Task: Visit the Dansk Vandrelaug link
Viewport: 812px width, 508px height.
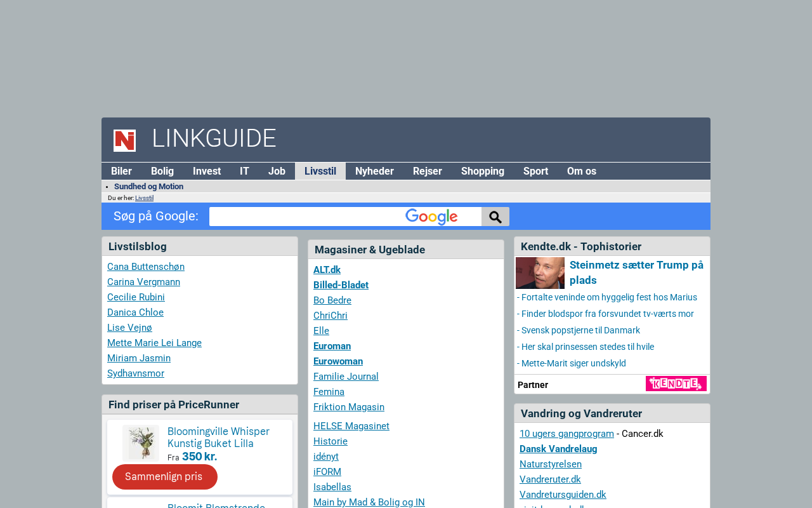Action: click(558, 449)
